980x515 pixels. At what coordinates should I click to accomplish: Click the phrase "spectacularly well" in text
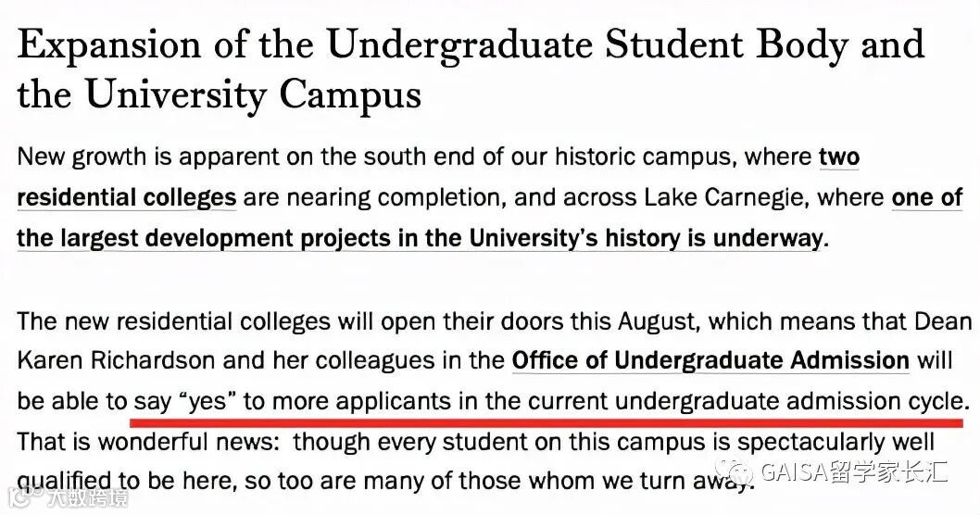[836, 443]
